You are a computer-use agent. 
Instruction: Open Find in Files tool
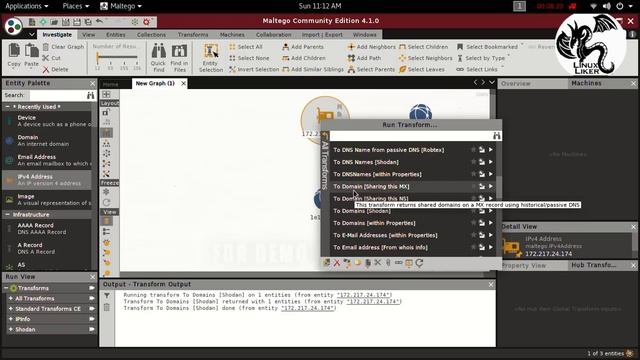[x=179, y=58]
